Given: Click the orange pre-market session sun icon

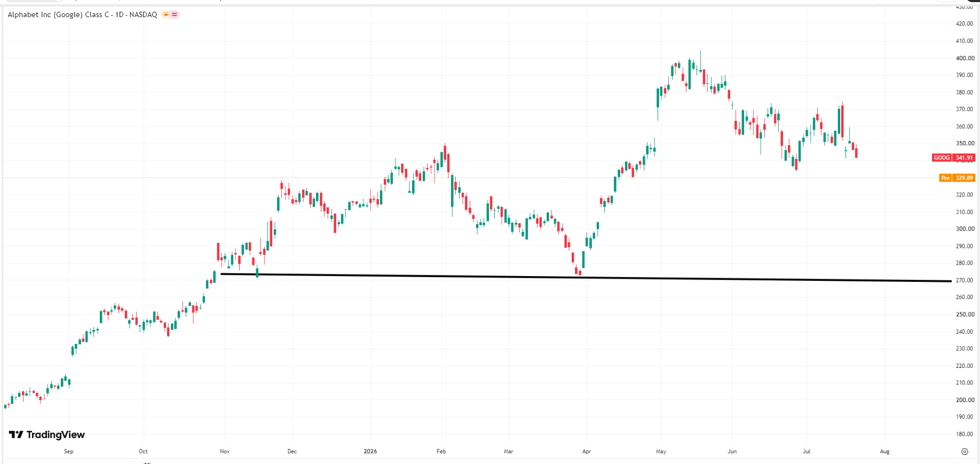Looking at the screenshot, I should click(166, 14).
